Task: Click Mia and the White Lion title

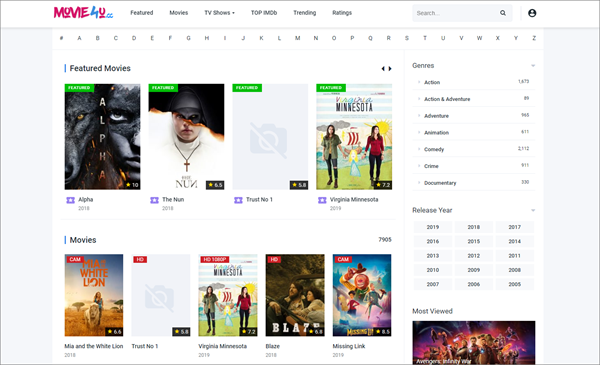Action: 94,346
